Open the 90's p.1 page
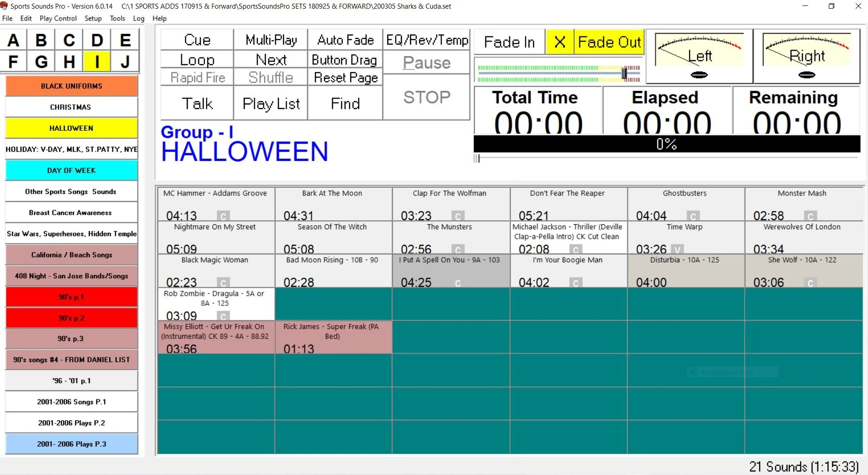Image resolution: width=868 pixels, height=475 pixels. pos(72,297)
